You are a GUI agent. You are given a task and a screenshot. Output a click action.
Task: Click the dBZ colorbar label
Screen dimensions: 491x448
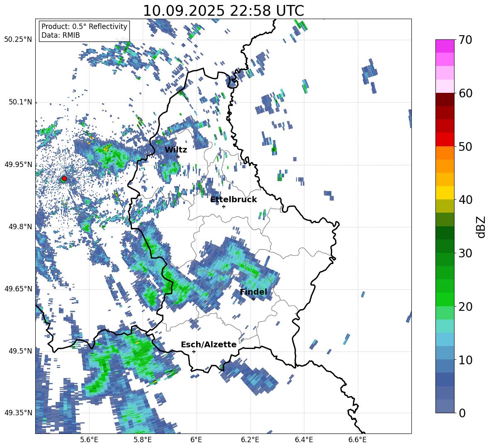pyautogui.click(x=481, y=227)
